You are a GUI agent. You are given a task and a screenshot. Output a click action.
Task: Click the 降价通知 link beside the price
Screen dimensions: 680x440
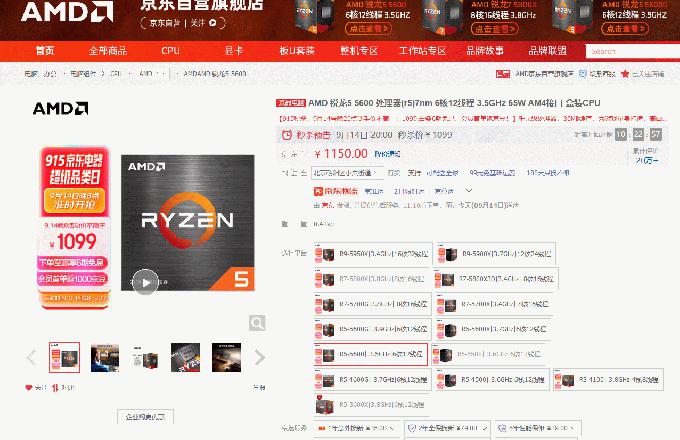coord(387,154)
